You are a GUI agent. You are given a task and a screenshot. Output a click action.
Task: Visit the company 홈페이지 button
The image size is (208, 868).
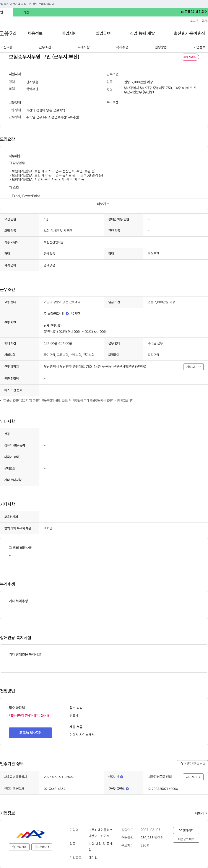coord(186,830)
